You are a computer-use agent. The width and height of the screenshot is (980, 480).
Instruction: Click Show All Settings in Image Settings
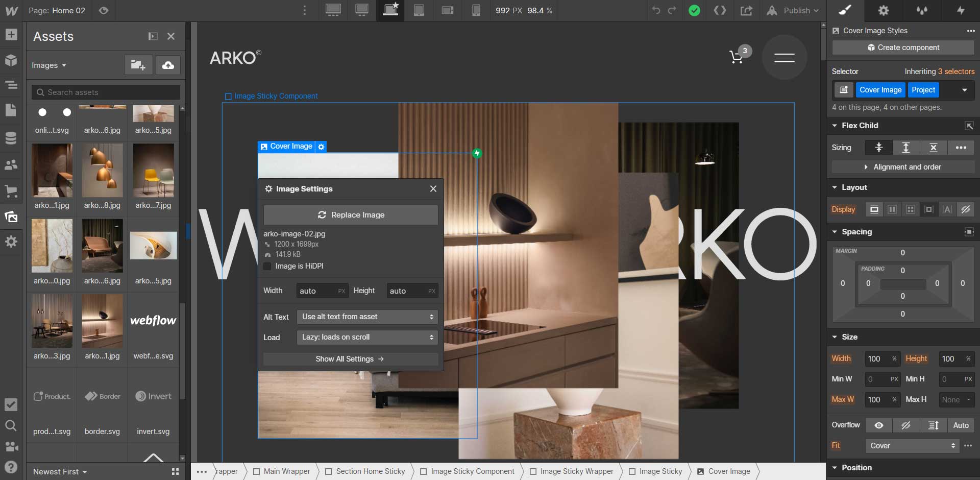[x=350, y=359]
